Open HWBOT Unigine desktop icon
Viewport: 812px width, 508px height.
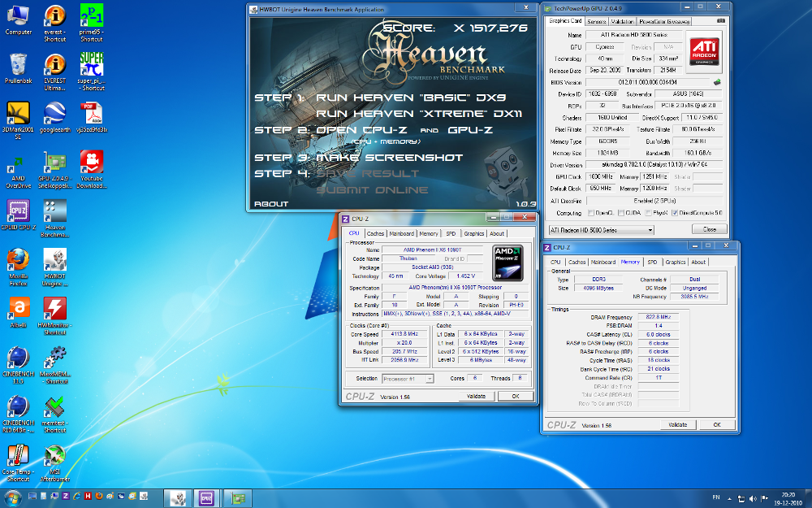click(55, 267)
